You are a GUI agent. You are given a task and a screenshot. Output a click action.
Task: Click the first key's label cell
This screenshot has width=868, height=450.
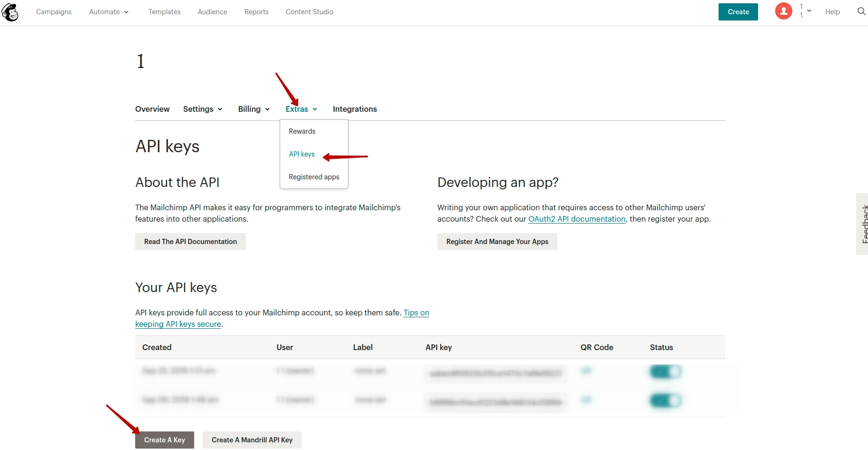coord(370,371)
